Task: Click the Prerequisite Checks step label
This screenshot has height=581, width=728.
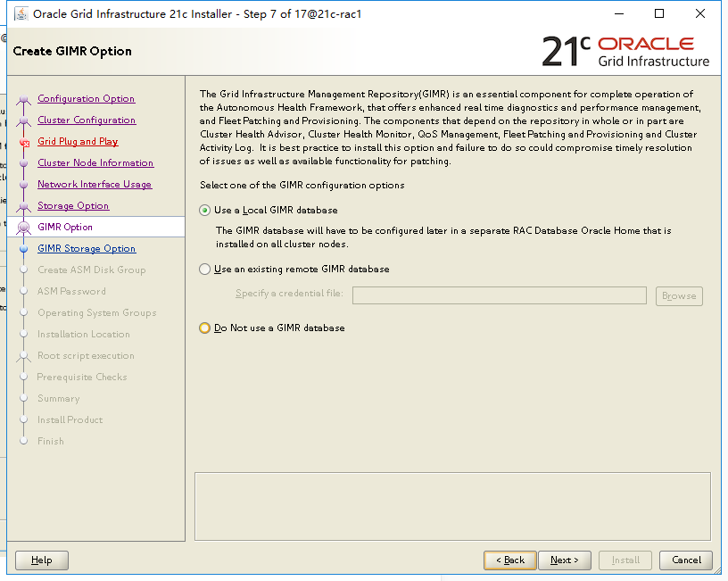Action: 82,377
